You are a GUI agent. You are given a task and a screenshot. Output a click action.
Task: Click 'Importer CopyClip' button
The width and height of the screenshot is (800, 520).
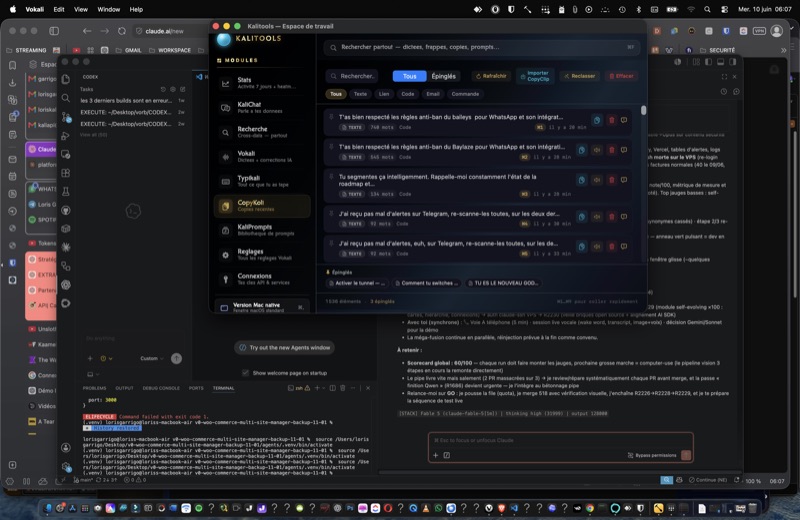tap(534, 76)
